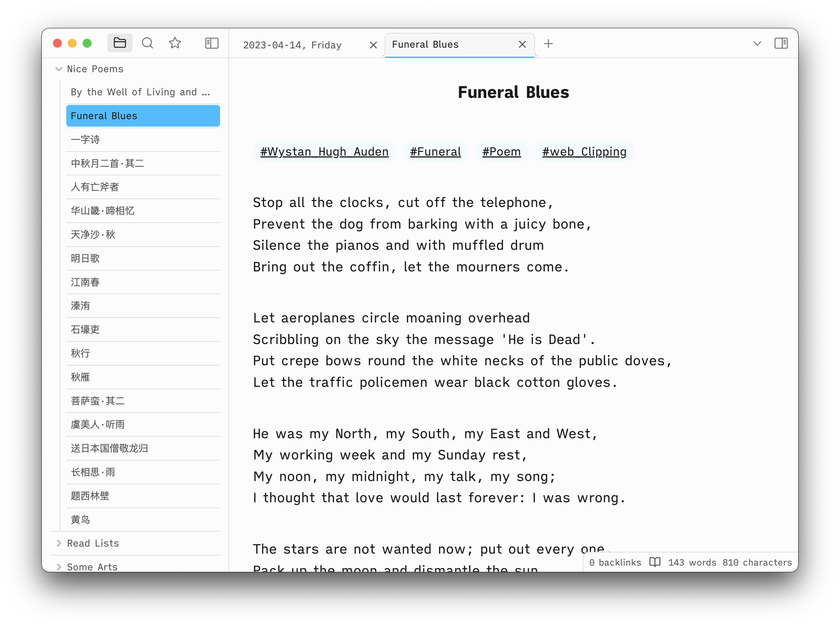
Task: Click the line 'Let aeroplanes circle moaning overhead'
Action: coord(391,318)
